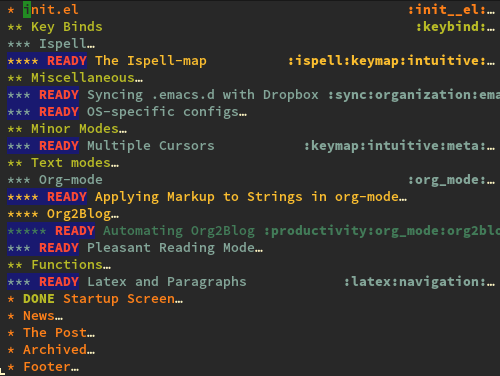The width and height of the screenshot is (500, 376).
Task: Click the stars before Org-mode heading
Action: click(19, 180)
